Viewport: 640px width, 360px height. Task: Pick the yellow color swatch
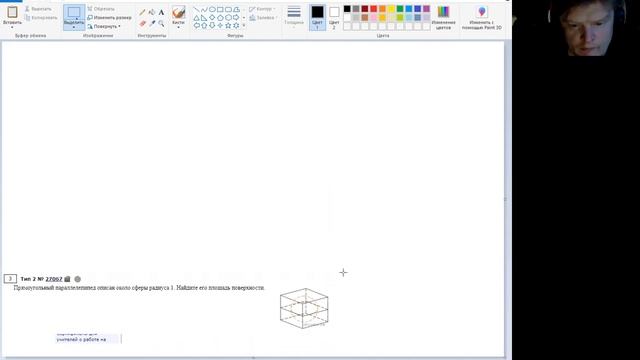tap(391, 9)
